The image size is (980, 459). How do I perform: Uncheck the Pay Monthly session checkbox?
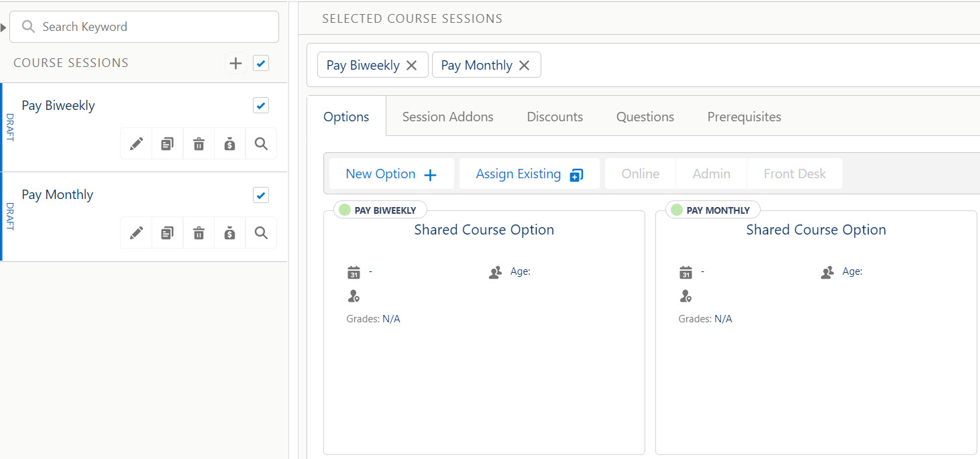coord(261,195)
